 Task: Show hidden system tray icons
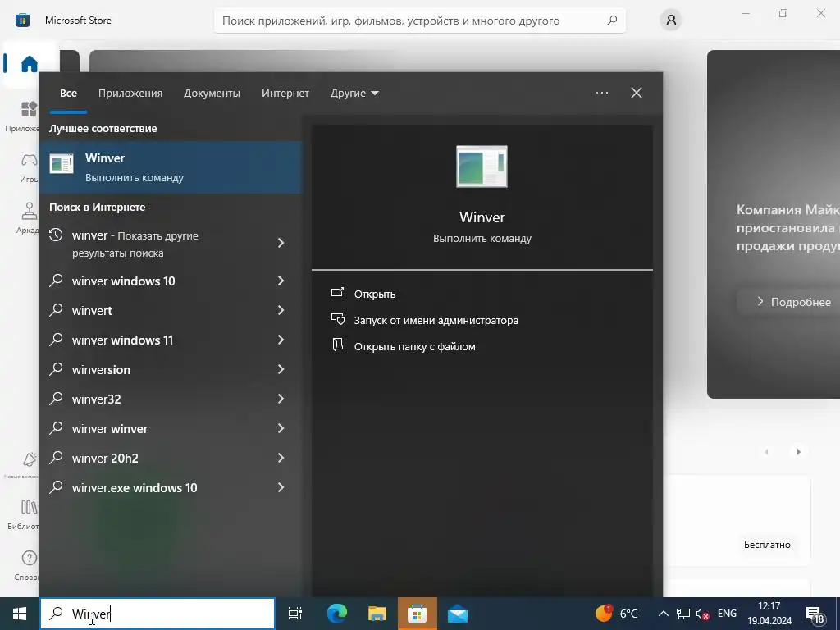coord(663,614)
